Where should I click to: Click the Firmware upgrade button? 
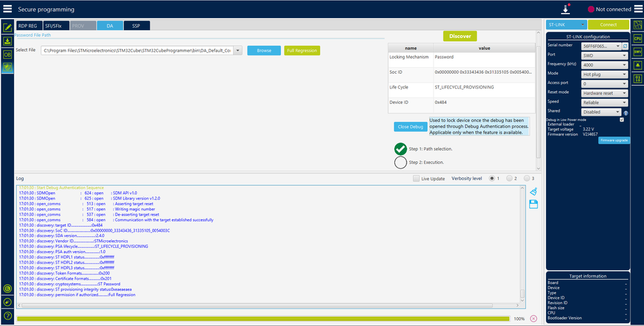(614, 141)
